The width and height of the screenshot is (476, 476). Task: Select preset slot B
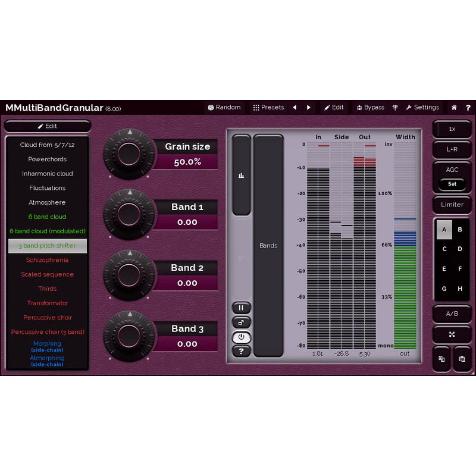tap(460, 230)
